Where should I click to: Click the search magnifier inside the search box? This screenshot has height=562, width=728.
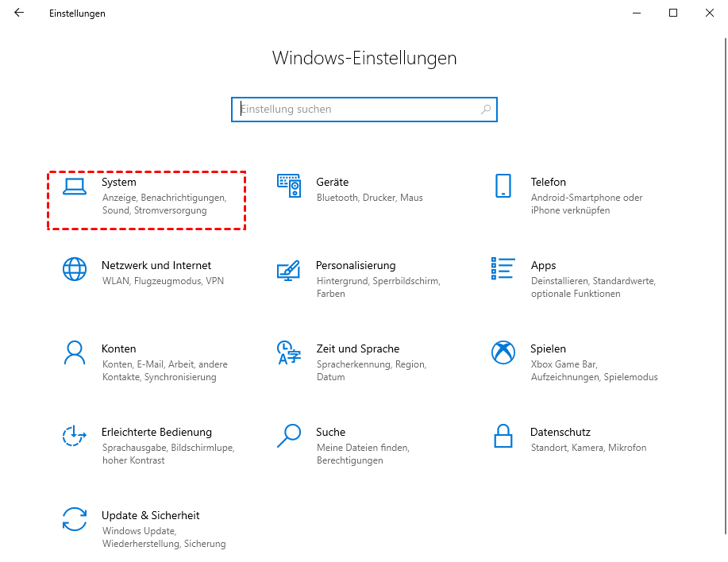486,110
